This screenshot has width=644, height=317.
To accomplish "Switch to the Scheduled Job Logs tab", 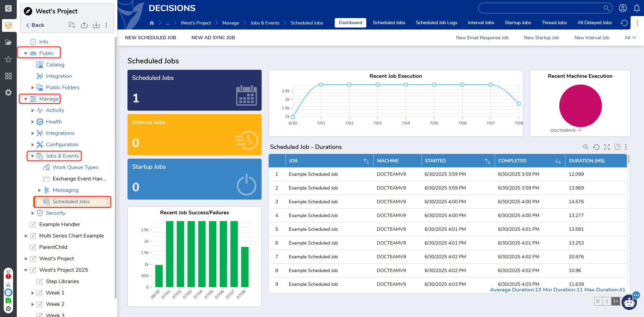I will click(437, 22).
